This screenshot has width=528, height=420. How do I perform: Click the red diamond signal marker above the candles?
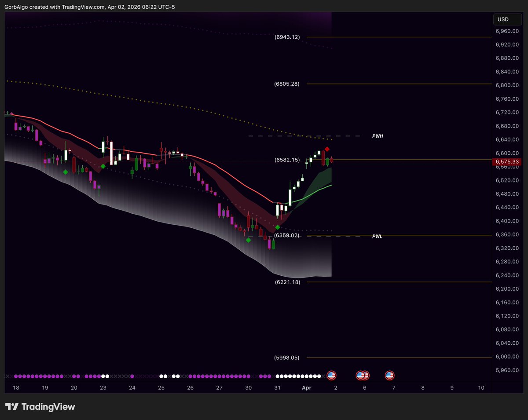[327, 149]
